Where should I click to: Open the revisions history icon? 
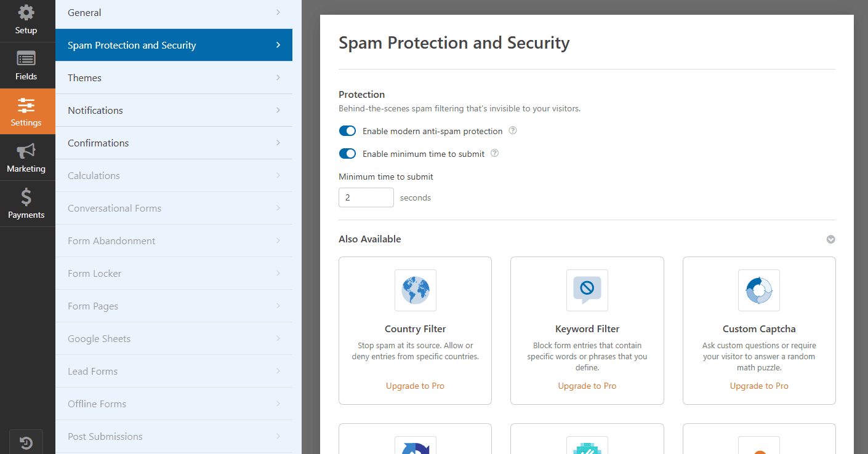26,443
